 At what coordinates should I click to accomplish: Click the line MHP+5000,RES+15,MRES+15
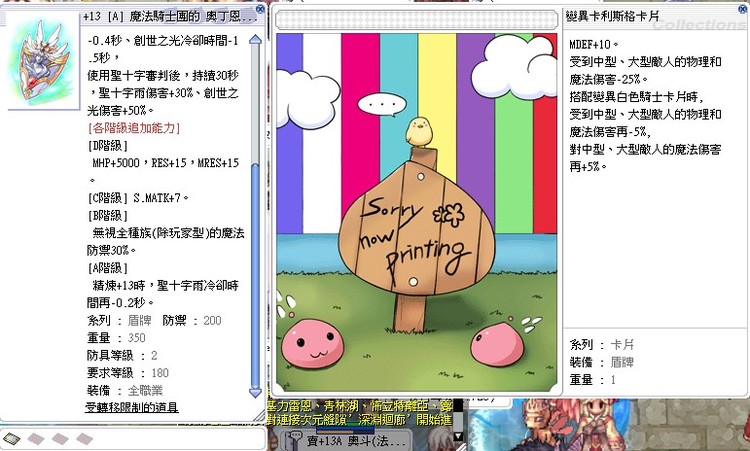[165, 163]
